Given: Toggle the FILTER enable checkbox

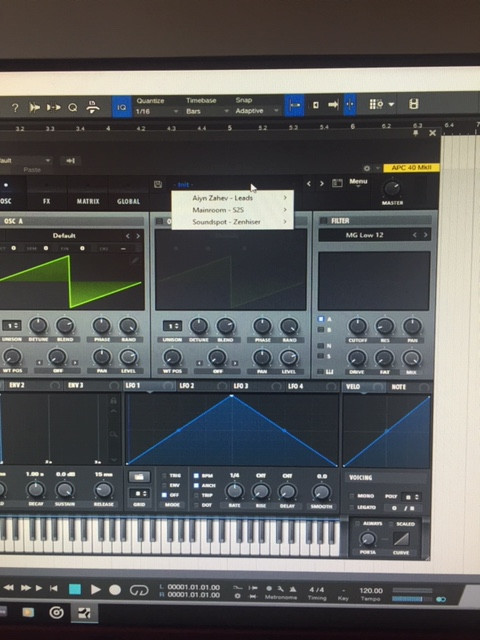Looking at the screenshot, I should tap(323, 220).
